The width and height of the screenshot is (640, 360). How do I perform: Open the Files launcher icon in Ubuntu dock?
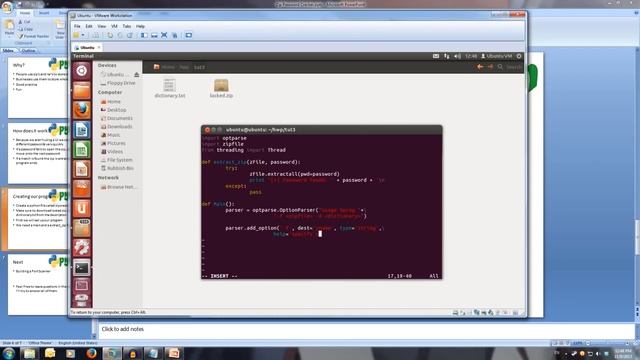[82, 90]
